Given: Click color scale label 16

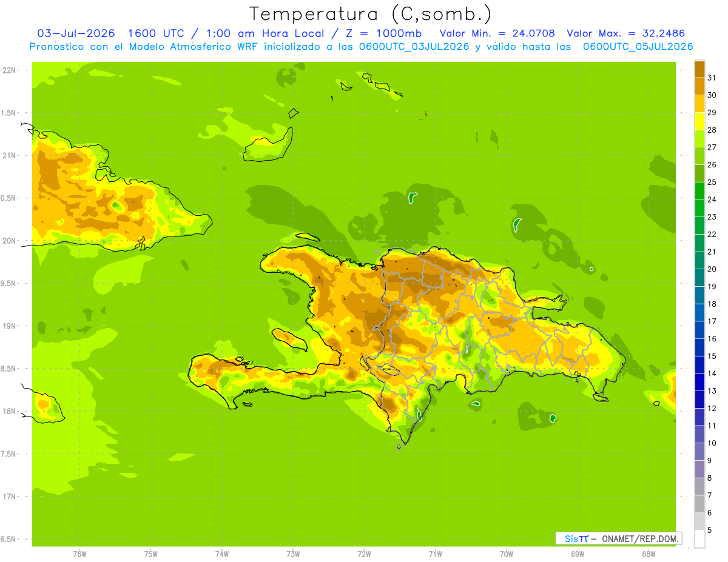Looking at the screenshot, I should [x=712, y=339].
